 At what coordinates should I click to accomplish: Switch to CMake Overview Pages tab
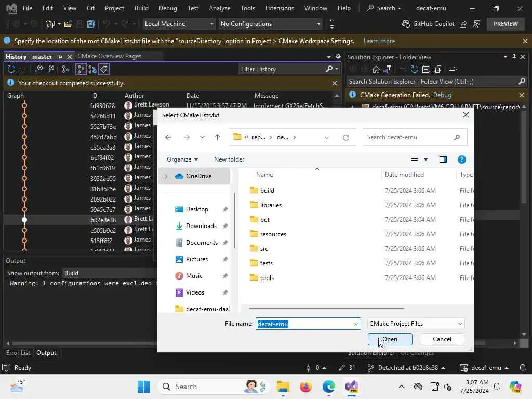coord(109,56)
